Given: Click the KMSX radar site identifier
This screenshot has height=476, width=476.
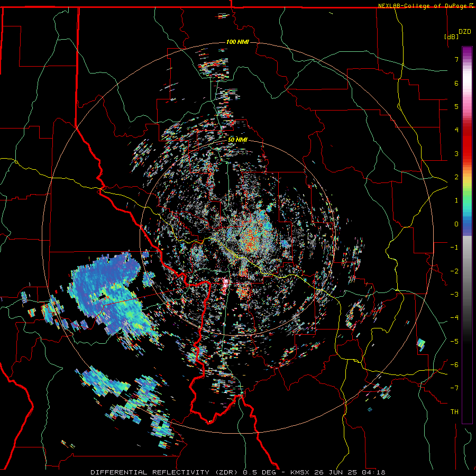Looking at the screenshot, I should pyautogui.click(x=300, y=472).
